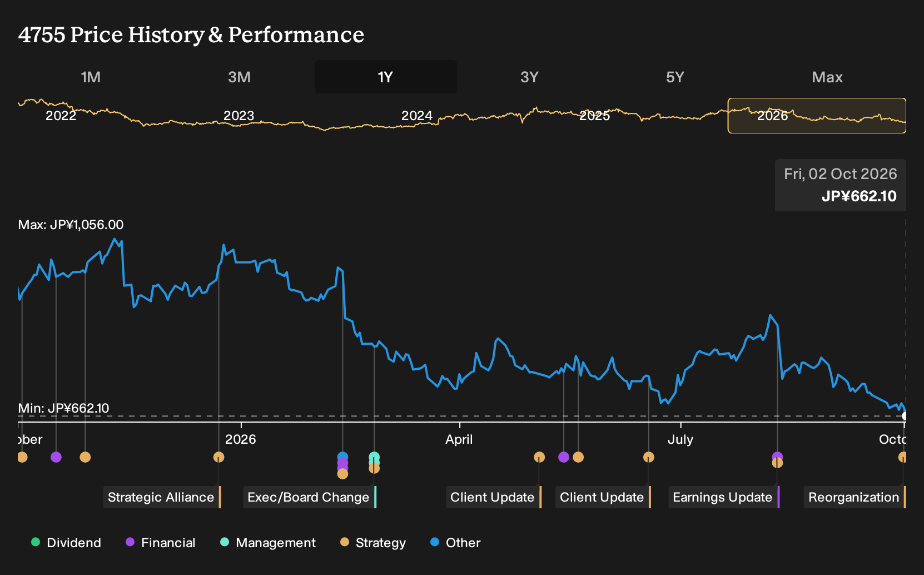This screenshot has width=924, height=575.
Task: Click the purple Financial dot in mid-August
Action: point(777,457)
